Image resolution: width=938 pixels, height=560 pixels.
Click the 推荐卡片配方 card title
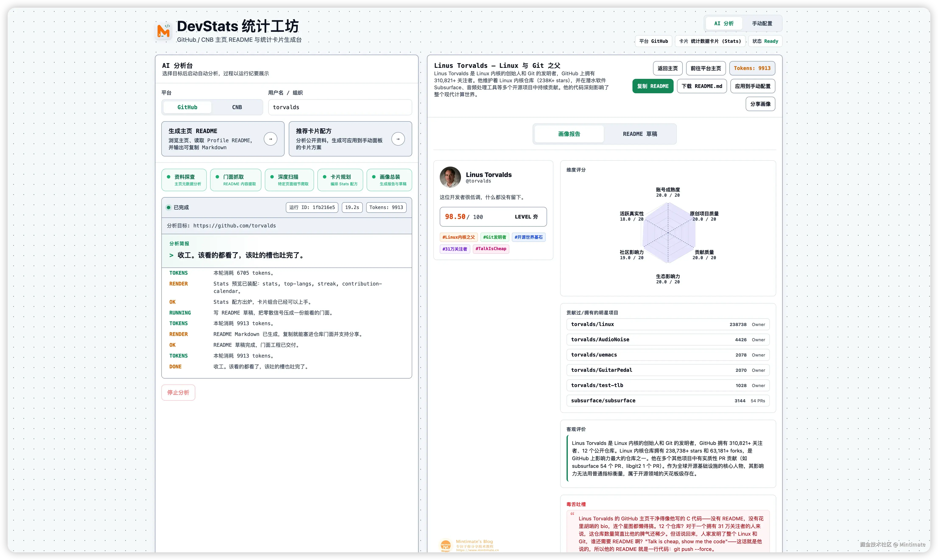pyautogui.click(x=313, y=131)
